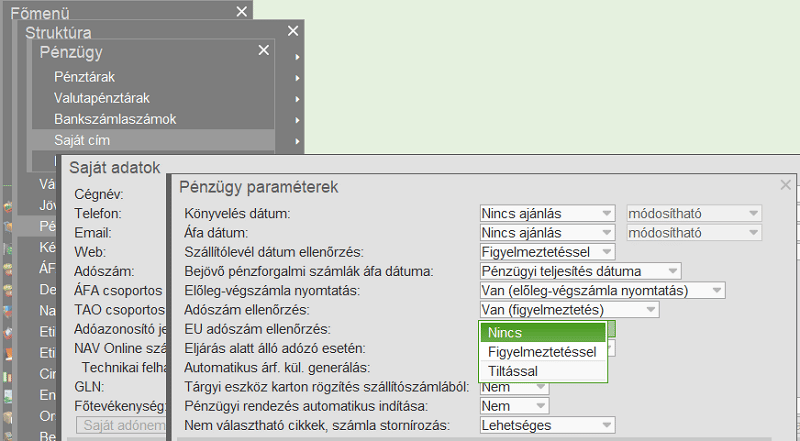The width and height of the screenshot is (800, 441).
Task: Open Lehetséges számla stornírozás dropdown
Action: click(547, 425)
